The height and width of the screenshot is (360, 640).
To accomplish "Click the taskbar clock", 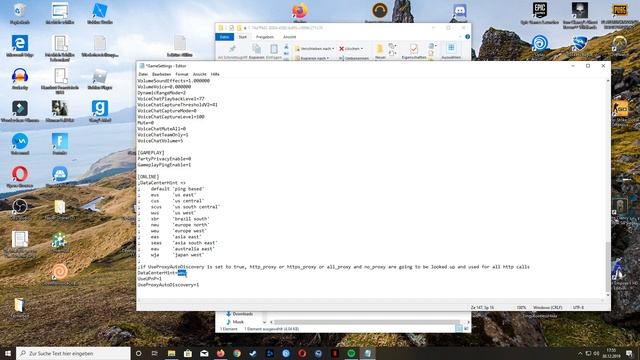I will [x=612, y=353].
